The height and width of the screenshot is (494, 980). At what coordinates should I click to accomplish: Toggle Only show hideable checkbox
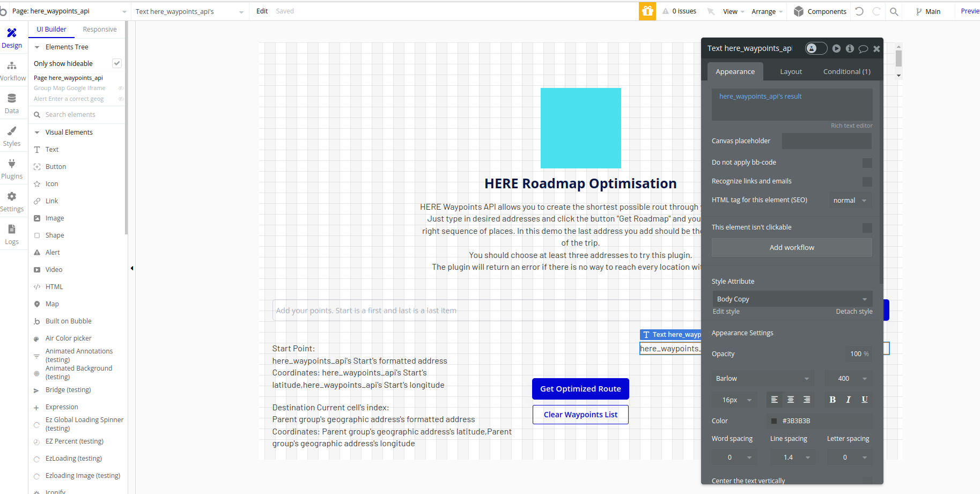tap(116, 63)
